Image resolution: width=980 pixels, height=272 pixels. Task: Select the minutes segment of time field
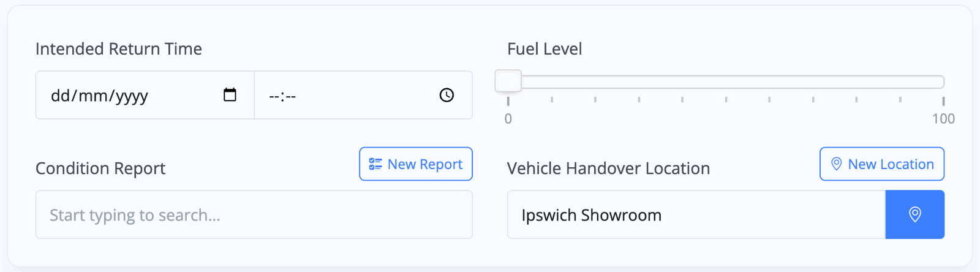(x=290, y=96)
